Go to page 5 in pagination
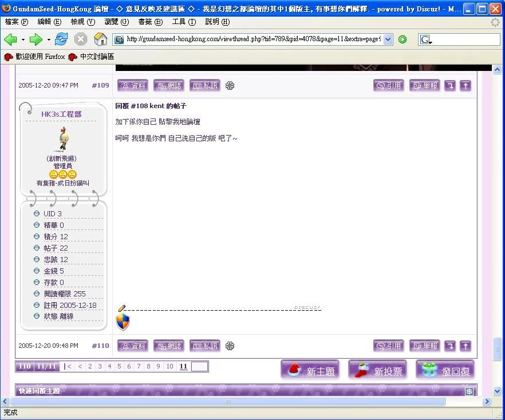Viewport: 505px width, 420px height. coord(119,366)
